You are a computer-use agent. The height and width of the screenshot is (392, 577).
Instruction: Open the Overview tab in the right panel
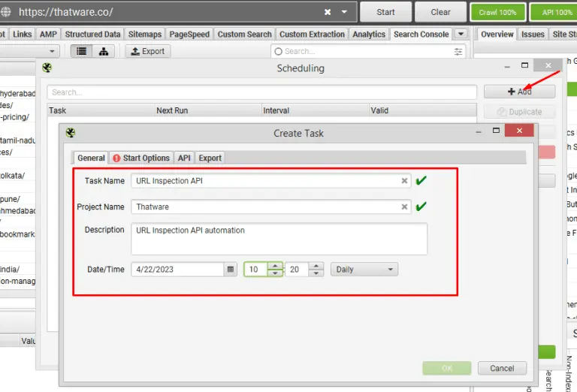point(497,35)
